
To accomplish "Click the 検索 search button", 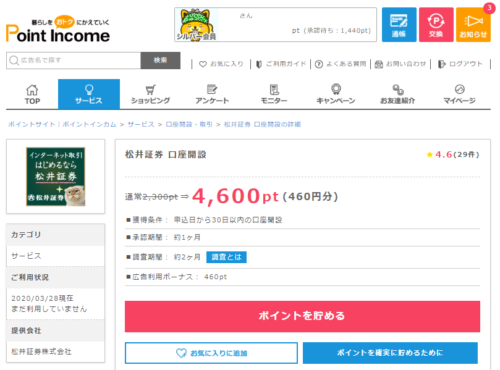I will pos(160,60).
